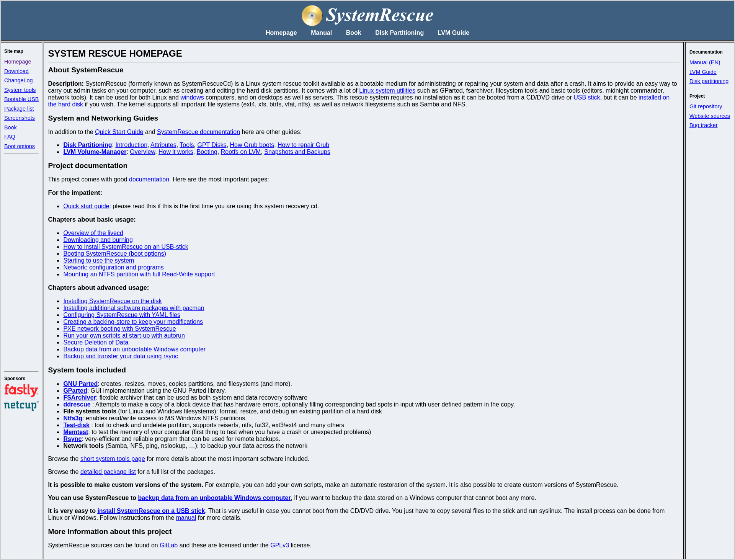735x560 pixels.
Task: Click the Bootable USB sidebar link
Action: (x=21, y=99)
